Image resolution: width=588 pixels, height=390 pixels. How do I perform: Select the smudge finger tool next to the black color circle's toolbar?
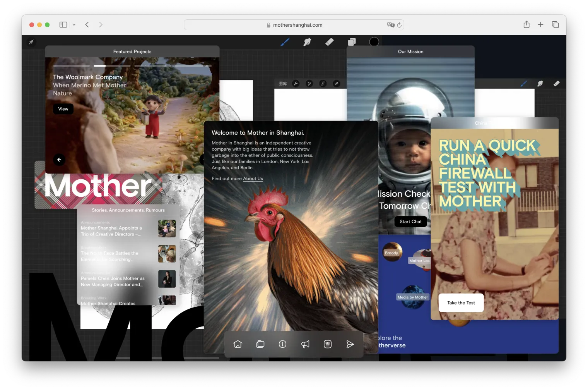click(307, 42)
